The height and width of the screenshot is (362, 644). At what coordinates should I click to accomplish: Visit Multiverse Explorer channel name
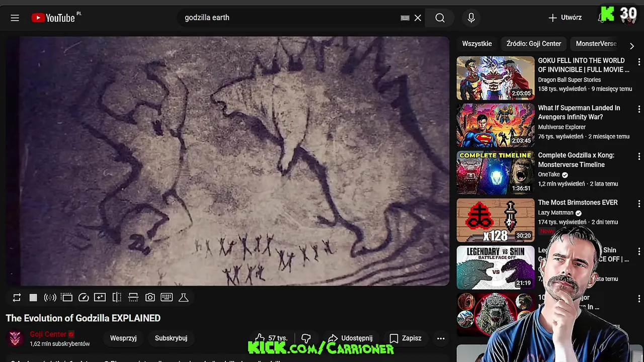(x=561, y=127)
